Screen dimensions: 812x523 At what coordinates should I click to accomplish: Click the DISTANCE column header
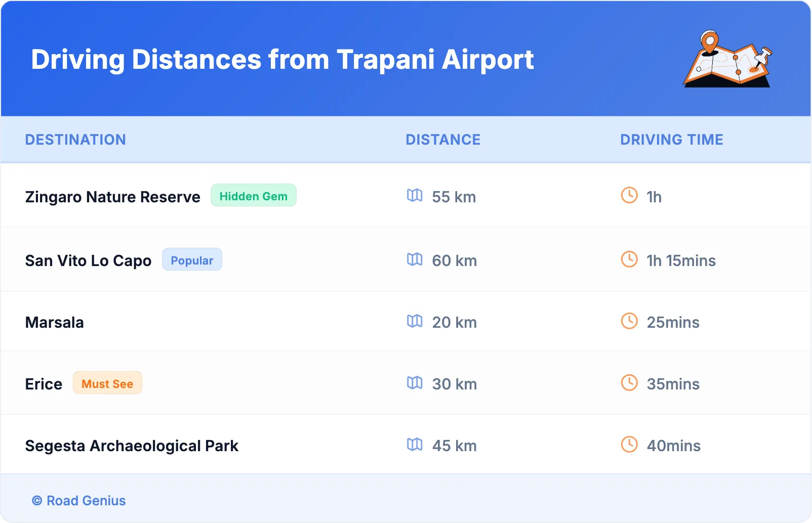[443, 140]
